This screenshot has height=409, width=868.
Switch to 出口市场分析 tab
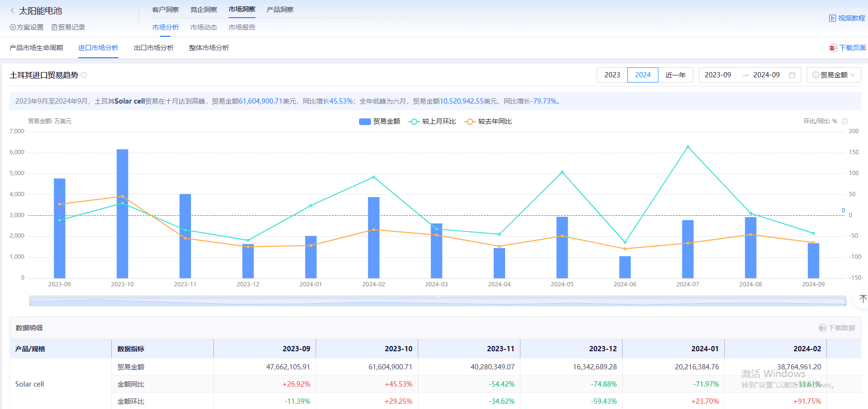(154, 48)
